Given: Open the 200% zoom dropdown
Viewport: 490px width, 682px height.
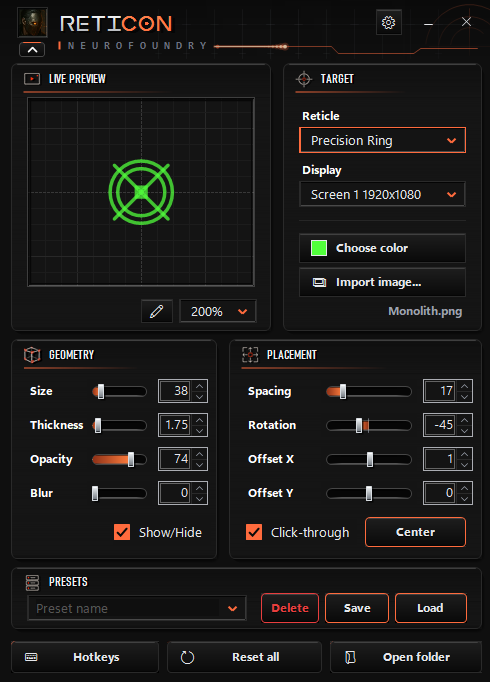Looking at the screenshot, I should pyautogui.click(x=218, y=311).
